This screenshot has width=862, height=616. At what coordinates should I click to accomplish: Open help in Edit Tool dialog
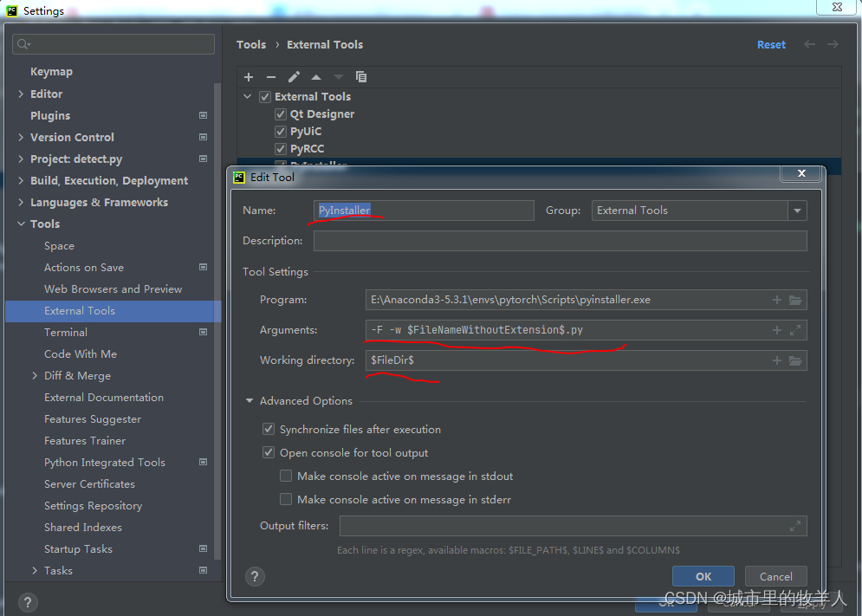255,576
